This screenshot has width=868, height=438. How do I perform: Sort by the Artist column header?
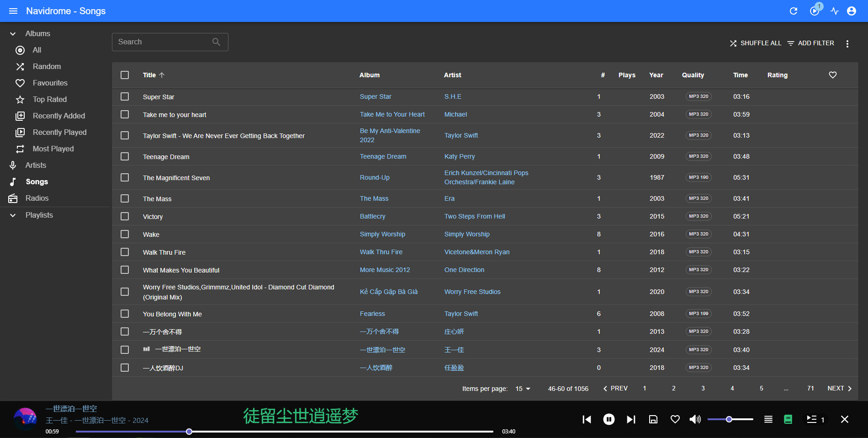[x=452, y=75]
